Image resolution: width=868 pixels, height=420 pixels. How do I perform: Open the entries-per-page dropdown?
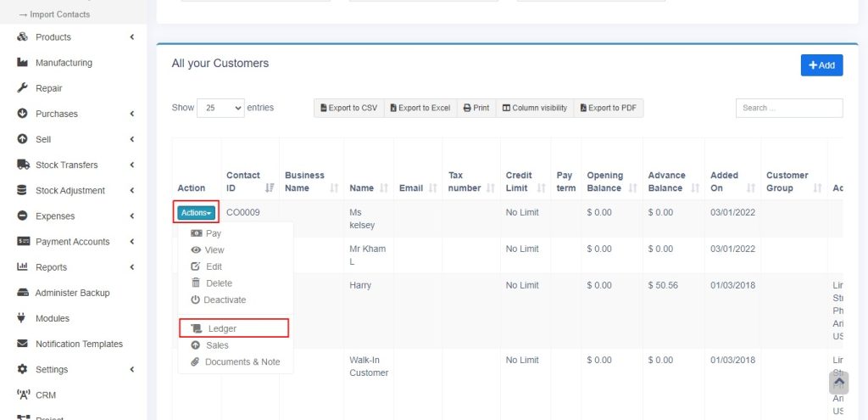click(x=220, y=108)
